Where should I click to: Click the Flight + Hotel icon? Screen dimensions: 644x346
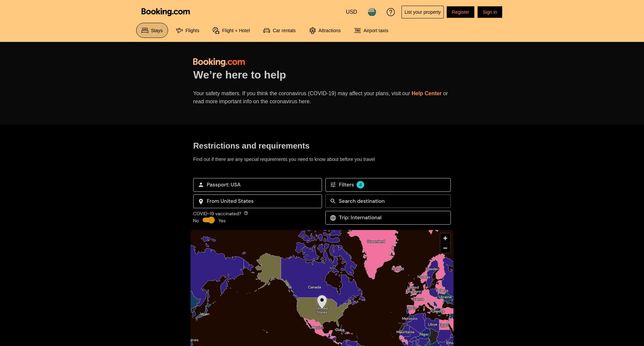216,31
